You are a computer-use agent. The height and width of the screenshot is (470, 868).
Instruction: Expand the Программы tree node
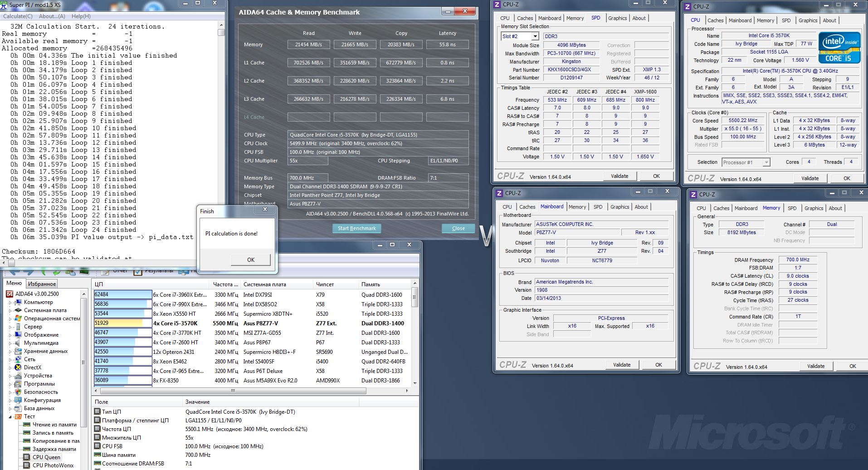point(10,384)
